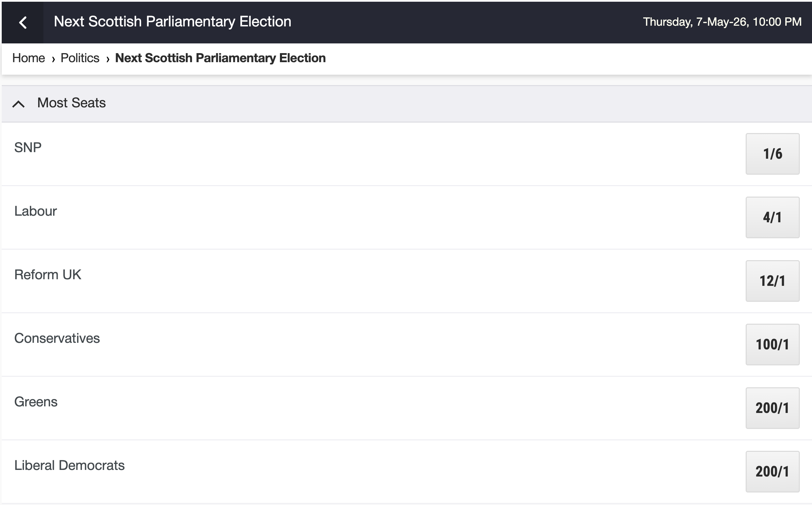Click the SNP party name
The width and height of the screenshot is (812, 505).
click(28, 148)
